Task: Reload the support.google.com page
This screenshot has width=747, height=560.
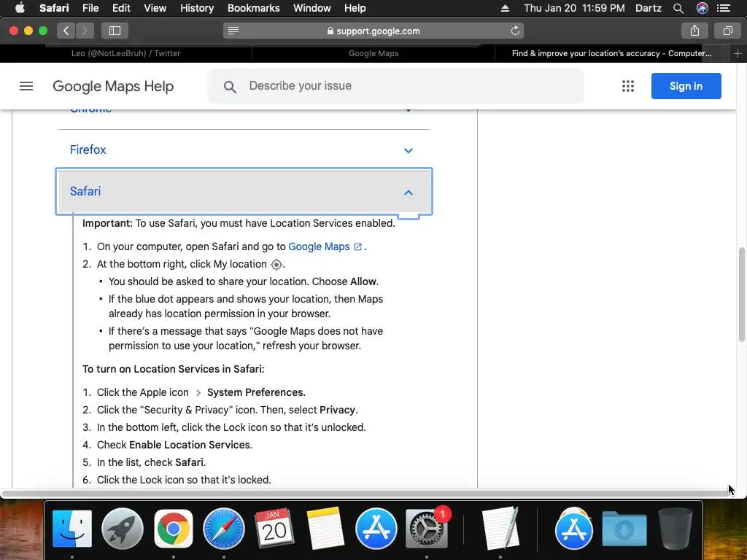Action: click(x=515, y=31)
